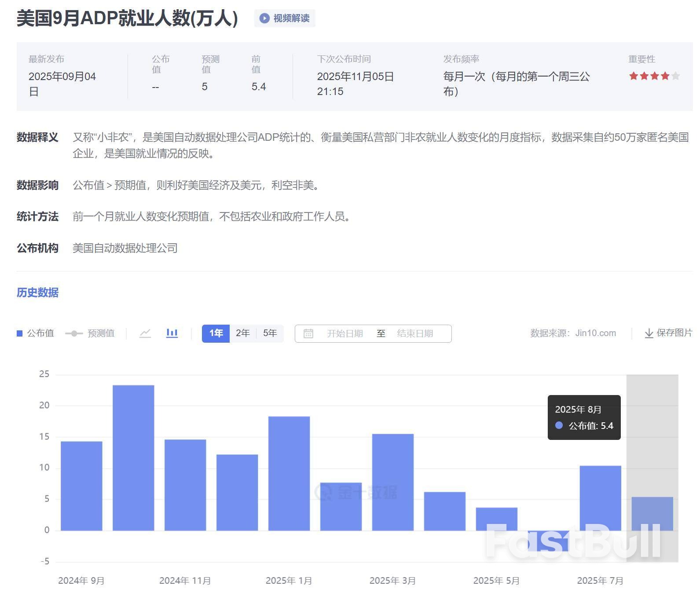Select the 1年 time range tab

pos(216,333)
